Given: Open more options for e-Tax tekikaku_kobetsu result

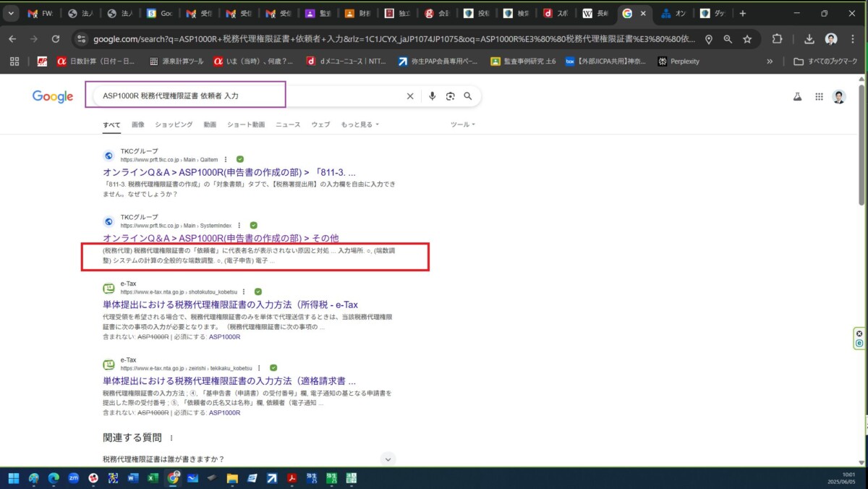Looking at the screenshot, I should 259,367.
